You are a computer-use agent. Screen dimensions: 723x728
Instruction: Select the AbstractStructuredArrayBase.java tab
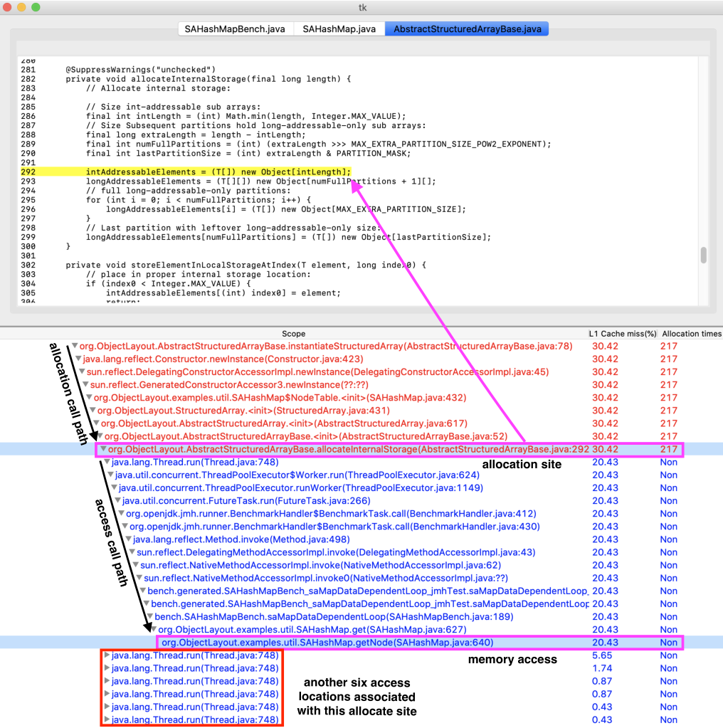tap(467, 28)
